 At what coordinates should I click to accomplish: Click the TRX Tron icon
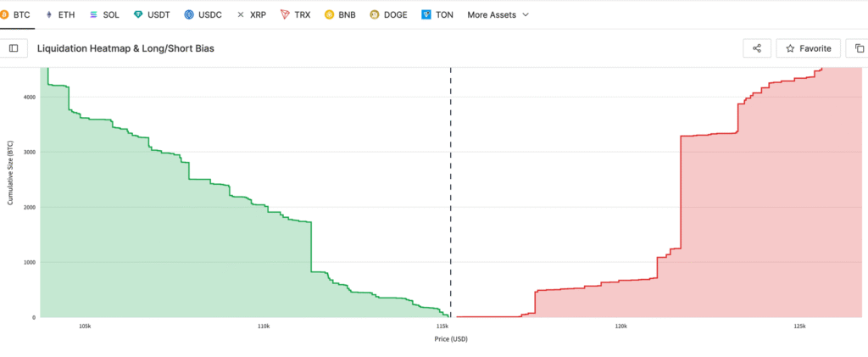pos(285,14)
